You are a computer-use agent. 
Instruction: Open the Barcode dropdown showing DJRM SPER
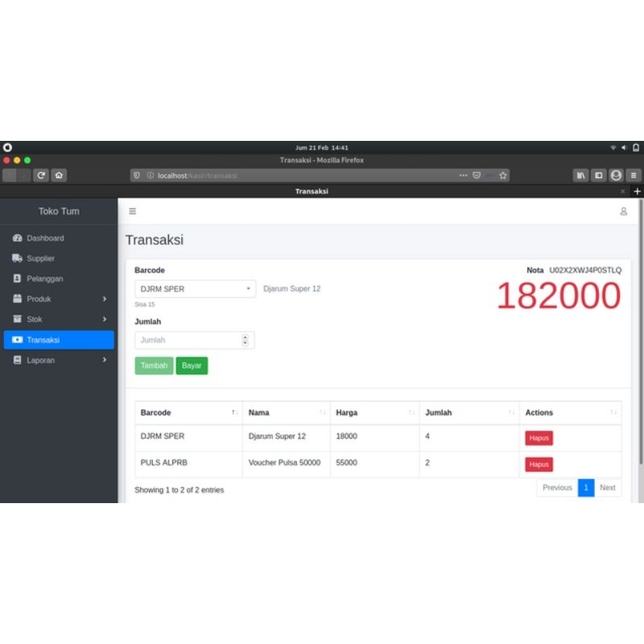193,287
